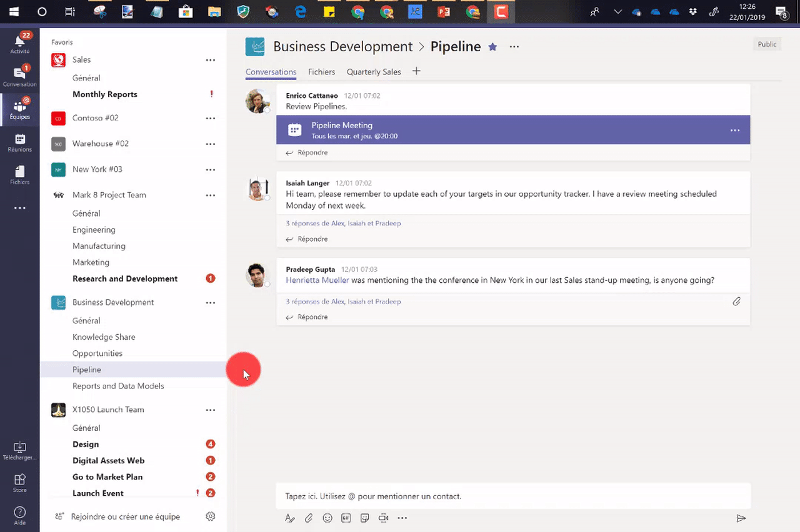The image size is (800, 532).
Task: Open more compose options ellipsis
Action: tap(402, 518)
